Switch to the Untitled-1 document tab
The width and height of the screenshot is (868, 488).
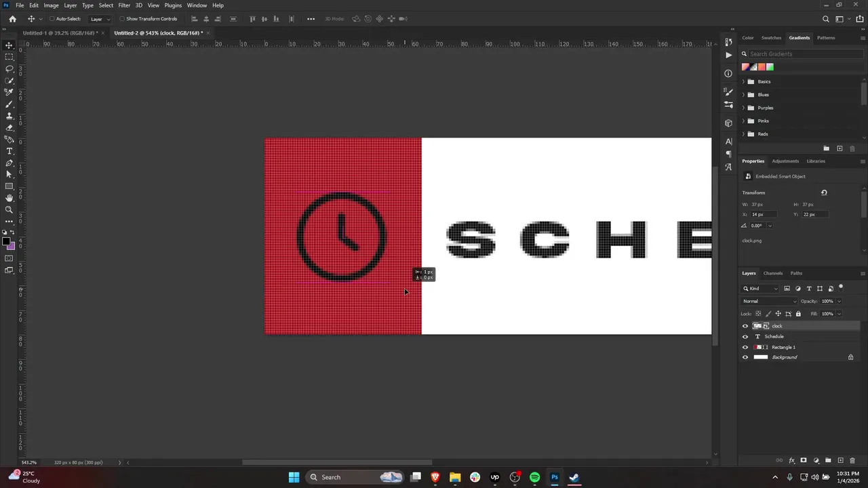pos(60,33)
